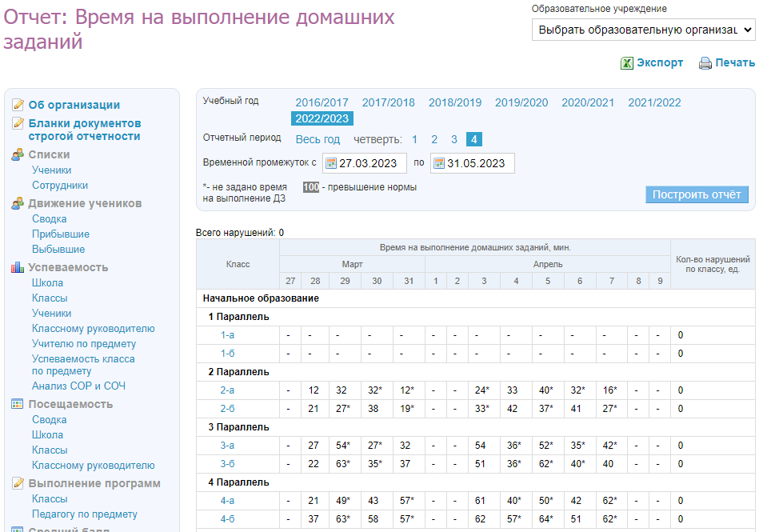Open Прибывшие under Движение учеников

point(61,234)
